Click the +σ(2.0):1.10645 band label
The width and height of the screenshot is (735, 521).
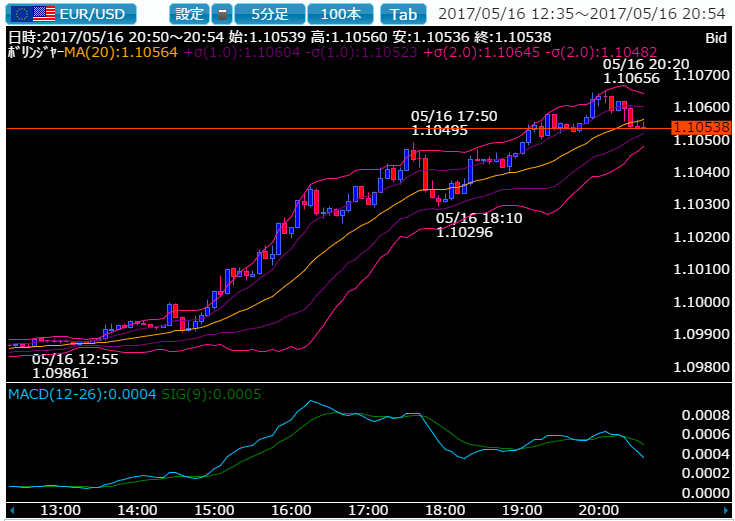tap(481, 52)
